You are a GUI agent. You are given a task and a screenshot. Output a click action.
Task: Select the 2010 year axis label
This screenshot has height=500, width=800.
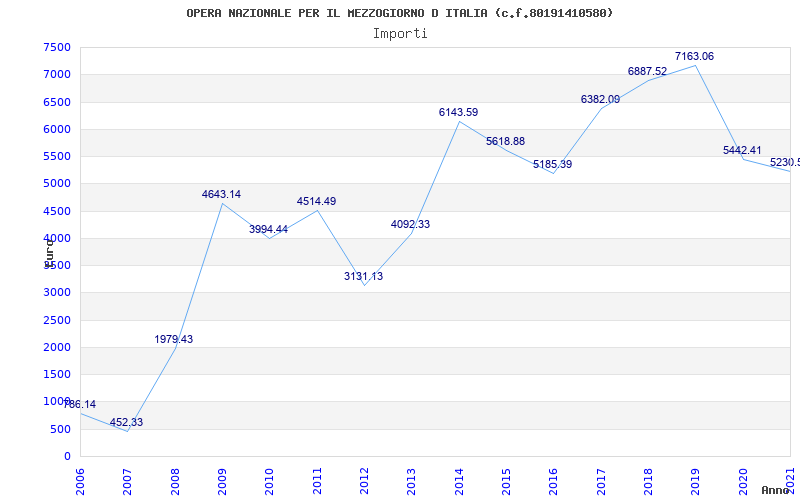click(269, 481)
